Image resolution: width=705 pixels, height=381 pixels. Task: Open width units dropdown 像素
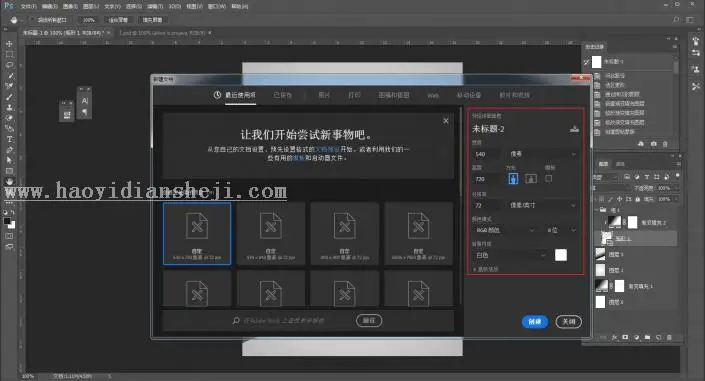(542, 154)
